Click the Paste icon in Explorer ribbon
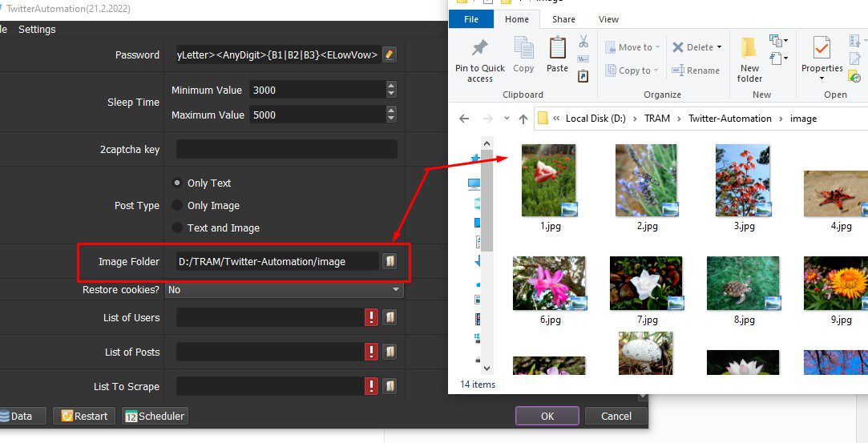This screenshot has width=868, height=443. pyautogui.click(x=557, y=47)
